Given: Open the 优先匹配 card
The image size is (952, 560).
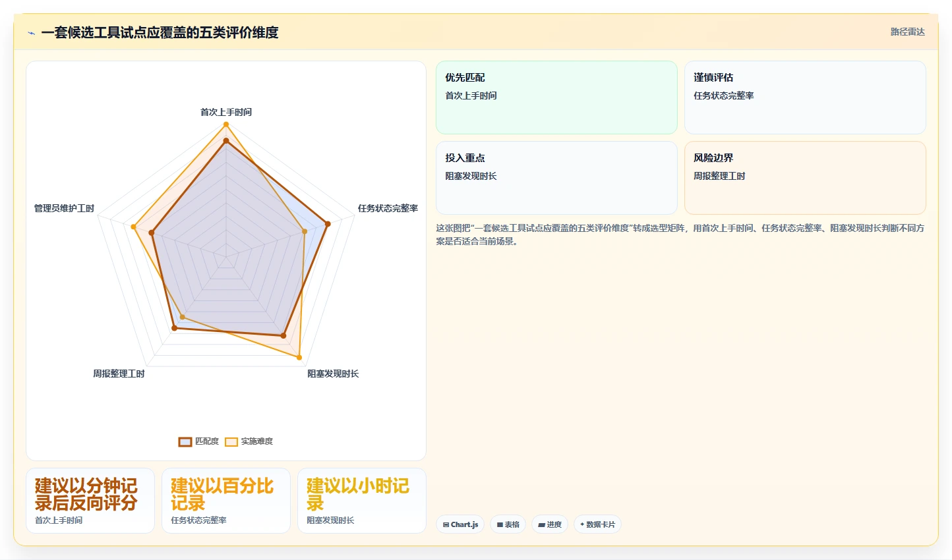Looking at the screenshot, I should click(x=556, y=98).
